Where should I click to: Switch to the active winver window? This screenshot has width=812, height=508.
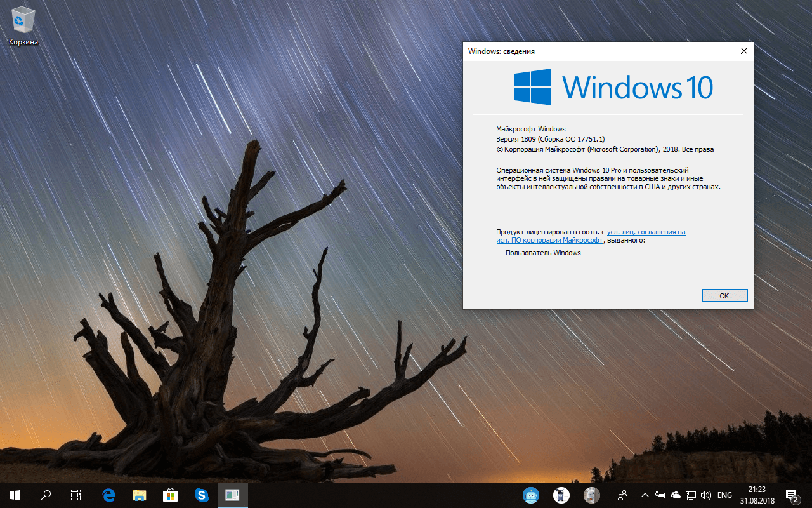tap(232, 495)
